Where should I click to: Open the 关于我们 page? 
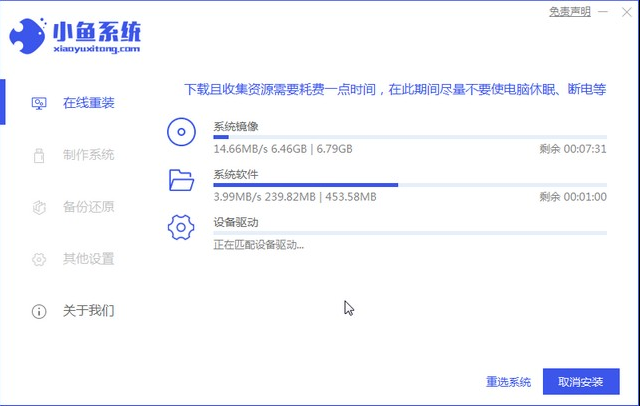89,311
